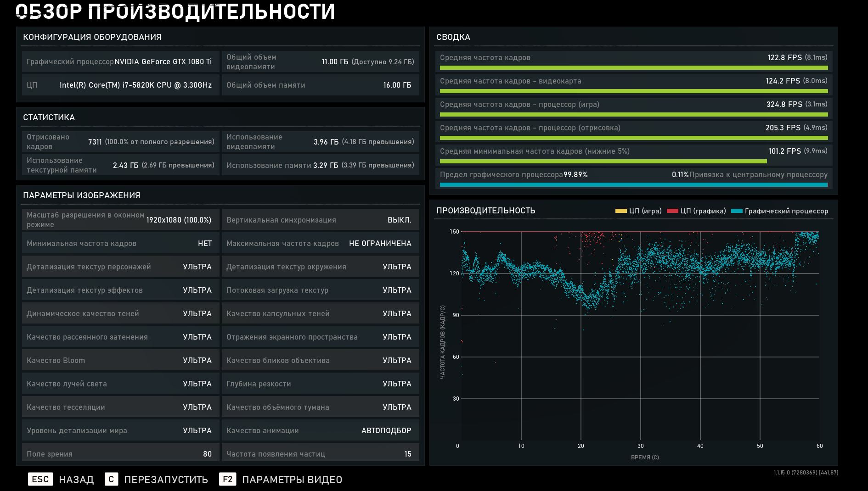Click the Качество тесселяции УЛЬТРА row
The image size is (868, 491).
(x=120, y=407)
